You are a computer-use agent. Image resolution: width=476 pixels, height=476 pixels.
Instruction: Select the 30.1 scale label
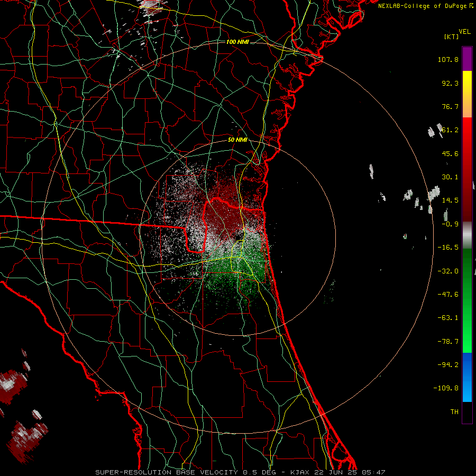click(450, 177)
